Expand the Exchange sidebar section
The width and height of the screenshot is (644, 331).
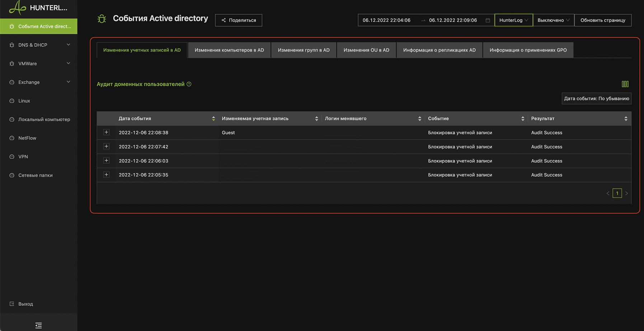pos(39,82)
